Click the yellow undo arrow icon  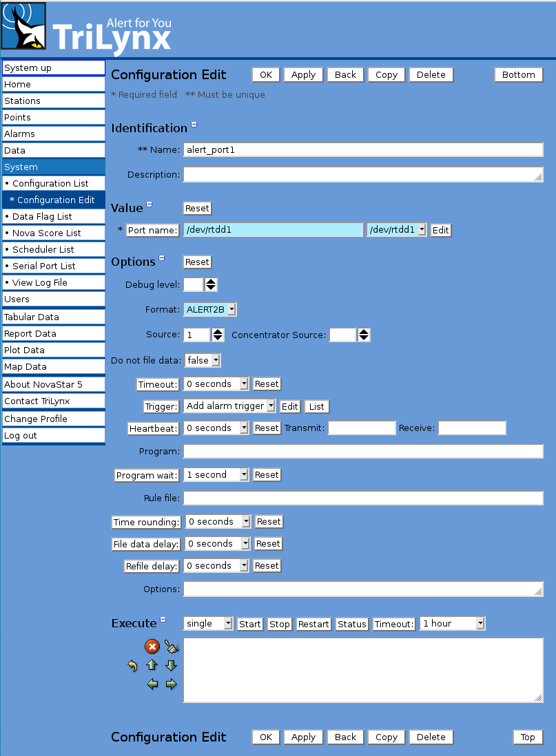(132, 666)
